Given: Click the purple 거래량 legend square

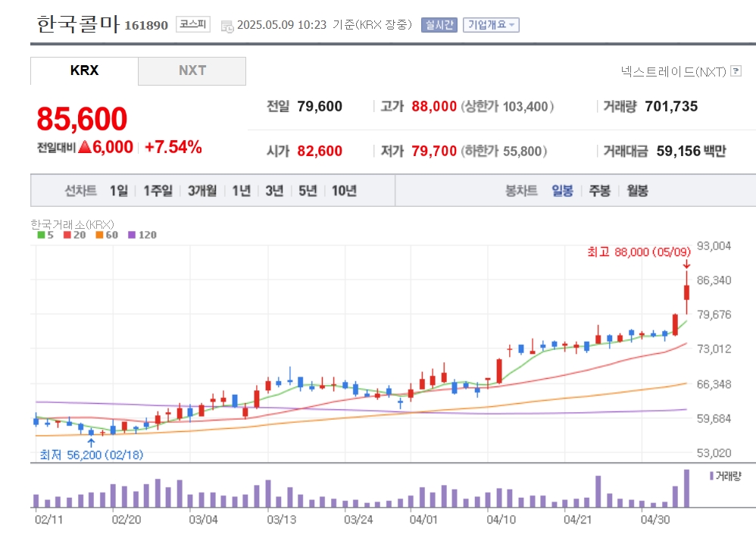Looking at the screenshot, I should pos(711,476).
